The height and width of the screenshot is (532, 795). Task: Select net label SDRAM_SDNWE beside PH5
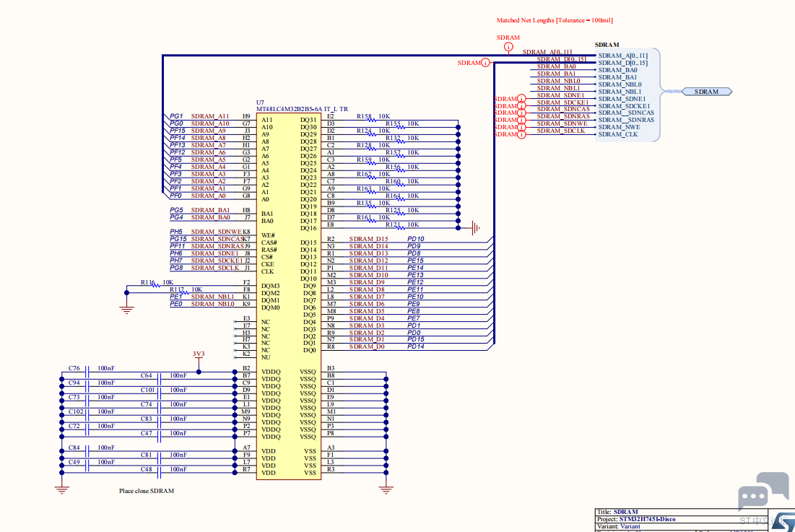[x=217, y=232]
